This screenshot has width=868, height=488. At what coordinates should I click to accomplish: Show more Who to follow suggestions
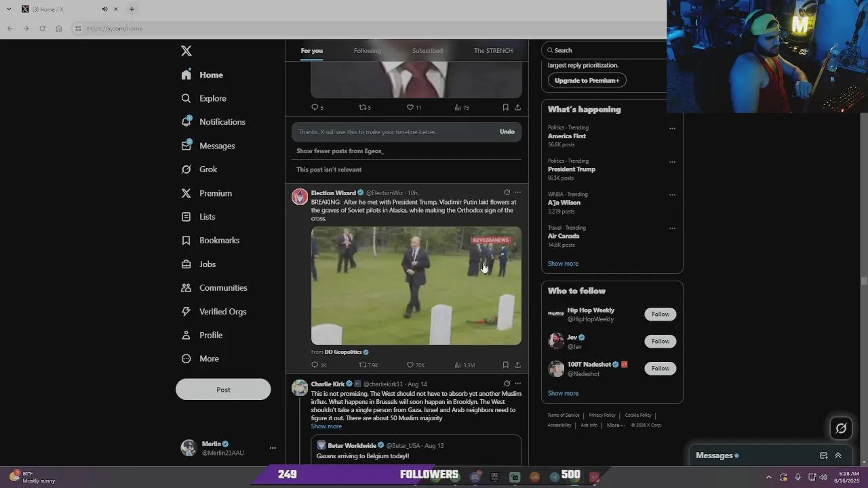click(x=563, y=394)
